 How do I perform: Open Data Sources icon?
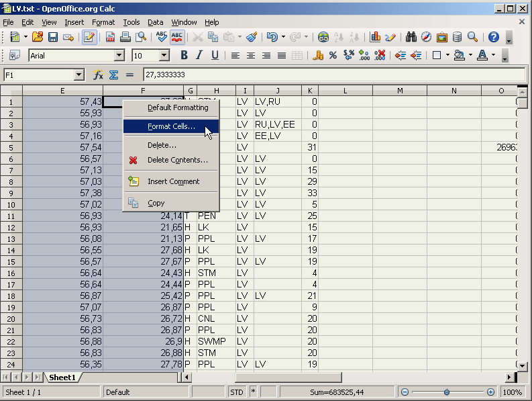click(457, 37)
